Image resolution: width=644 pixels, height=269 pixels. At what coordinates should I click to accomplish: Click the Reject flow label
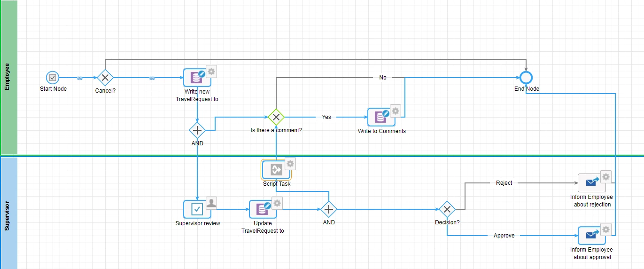click(x=504, y=183)
